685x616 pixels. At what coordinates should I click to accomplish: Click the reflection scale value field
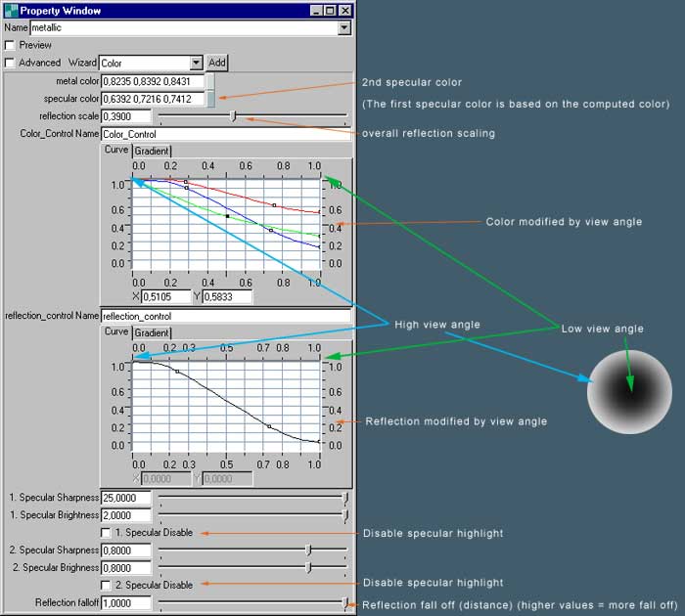(x=126, y=116)
